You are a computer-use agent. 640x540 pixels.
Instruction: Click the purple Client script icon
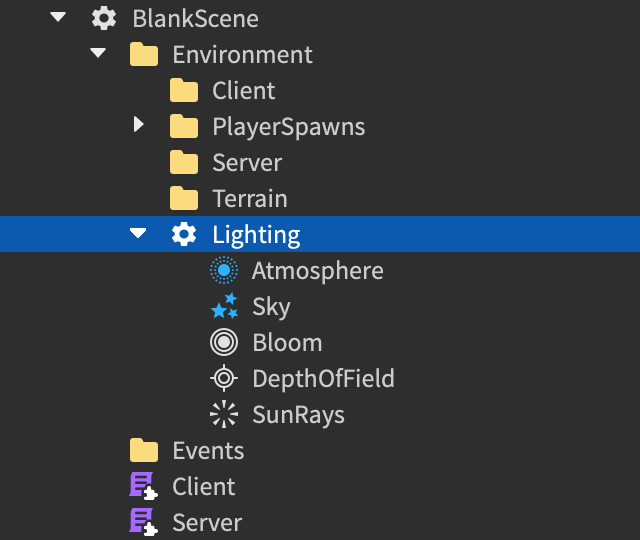[144, 487]
